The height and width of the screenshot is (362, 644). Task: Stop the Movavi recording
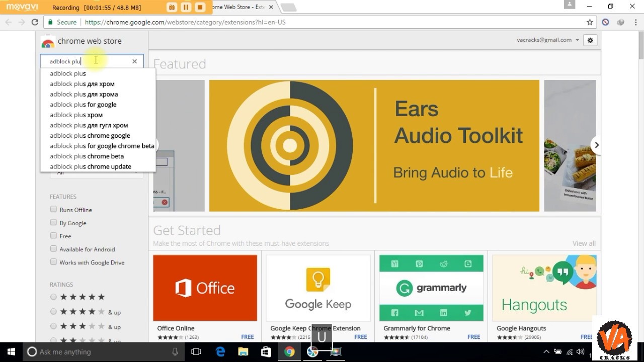[x=200, y=7]
